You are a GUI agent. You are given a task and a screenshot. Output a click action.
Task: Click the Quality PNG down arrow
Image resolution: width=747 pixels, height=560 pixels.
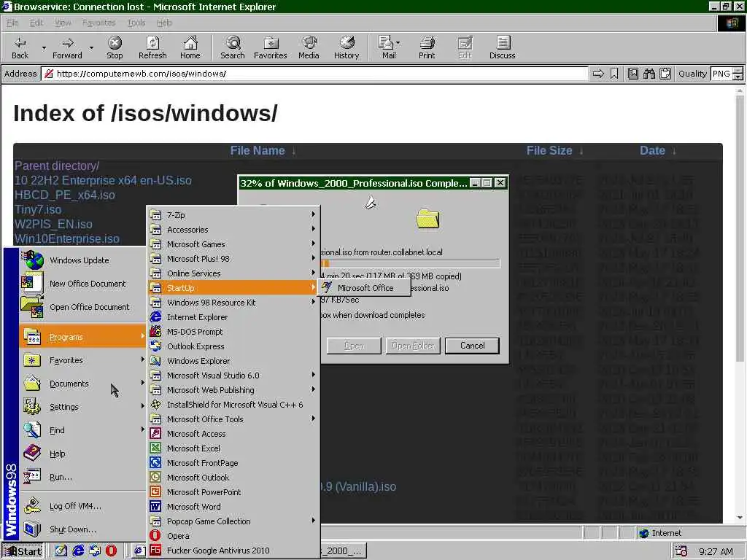[738, 77]
